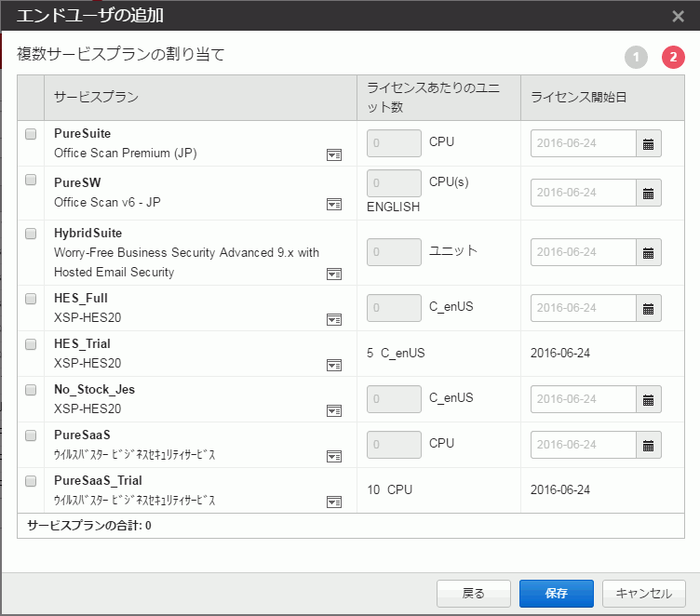700x616 pixels.
Task: Check the PureSuite service plan checkbox
Action: [31, 134]
